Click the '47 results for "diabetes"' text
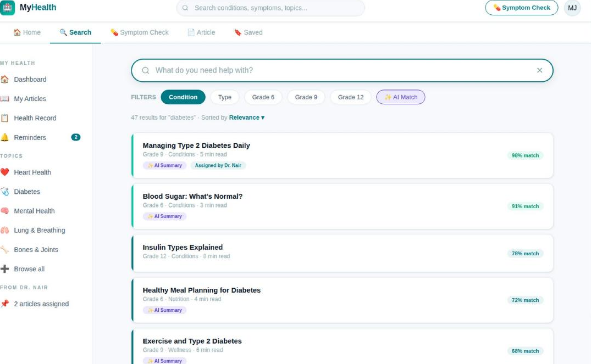Viewport: 591px width, 364px height. pos(163,117)
